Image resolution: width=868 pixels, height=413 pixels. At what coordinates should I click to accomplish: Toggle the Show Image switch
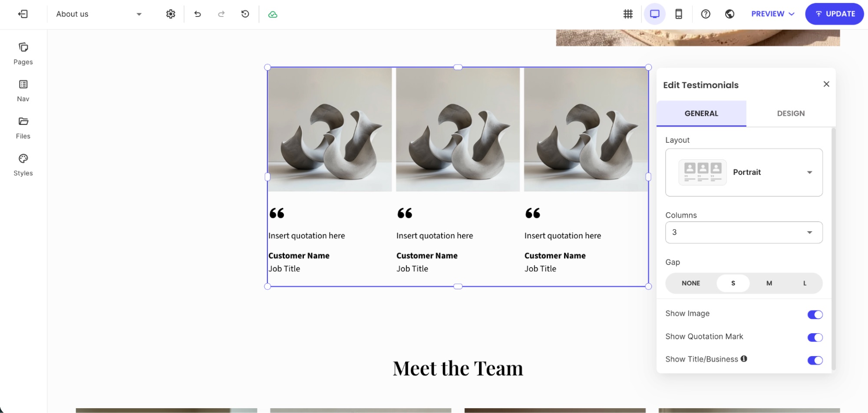[815, 315]
